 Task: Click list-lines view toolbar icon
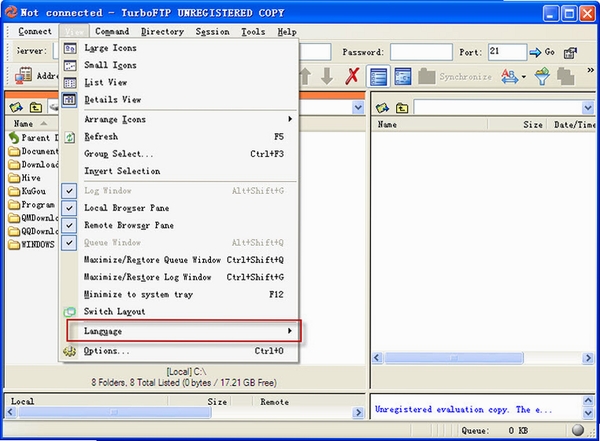coord(378,77)
